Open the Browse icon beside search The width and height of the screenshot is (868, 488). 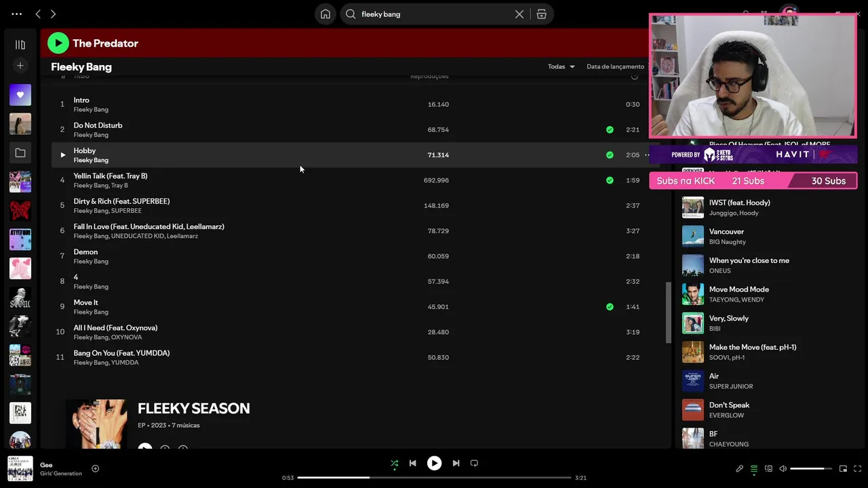(x=541, y=14)
